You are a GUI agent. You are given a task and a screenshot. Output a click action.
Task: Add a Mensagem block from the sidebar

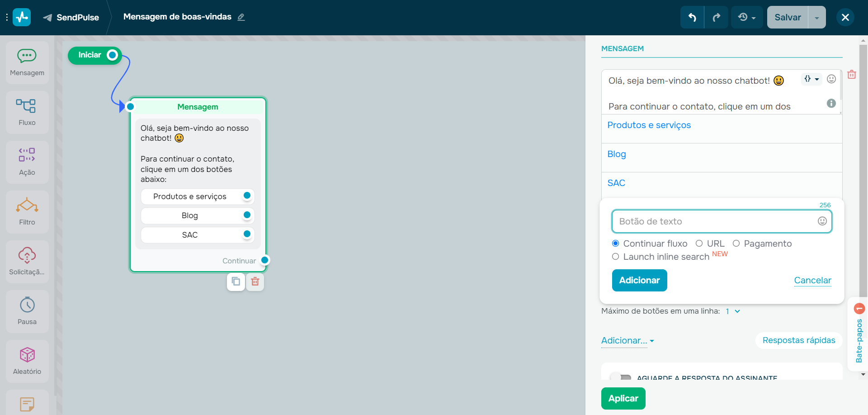tap(27, 63)
